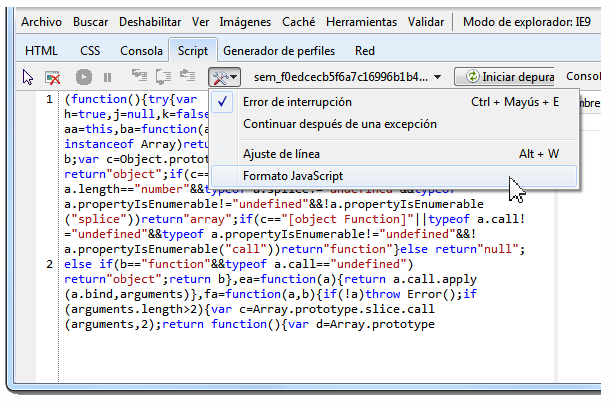Choose Formato JavaScript from the menu
The height and width of the screenshot is (402, 613).
click(x=394, y=176)
